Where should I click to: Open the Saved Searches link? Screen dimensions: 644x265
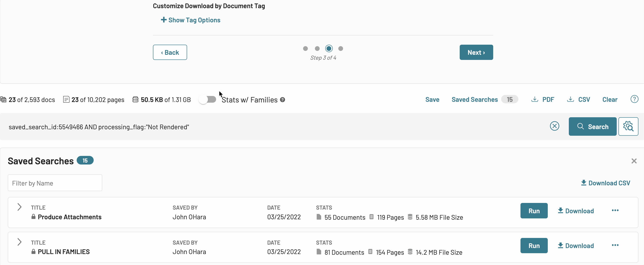point(475,99)
